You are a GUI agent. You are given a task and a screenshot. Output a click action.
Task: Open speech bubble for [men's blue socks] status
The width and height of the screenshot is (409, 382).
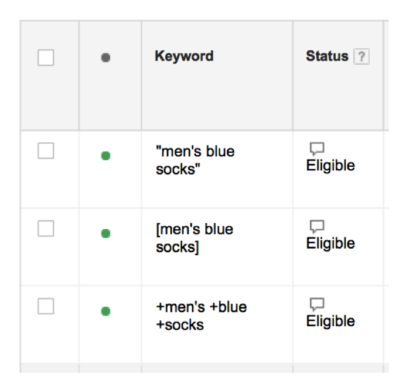pos(317,226)
